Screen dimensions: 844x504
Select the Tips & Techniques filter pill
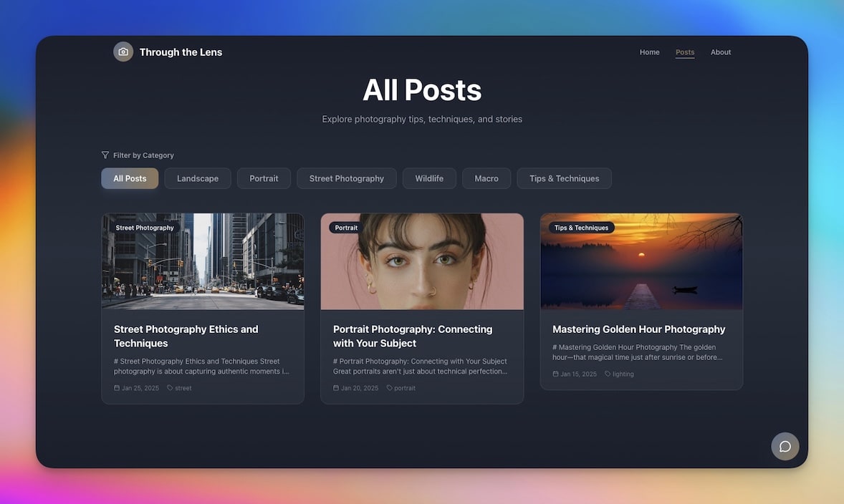(x=564, y=178)
